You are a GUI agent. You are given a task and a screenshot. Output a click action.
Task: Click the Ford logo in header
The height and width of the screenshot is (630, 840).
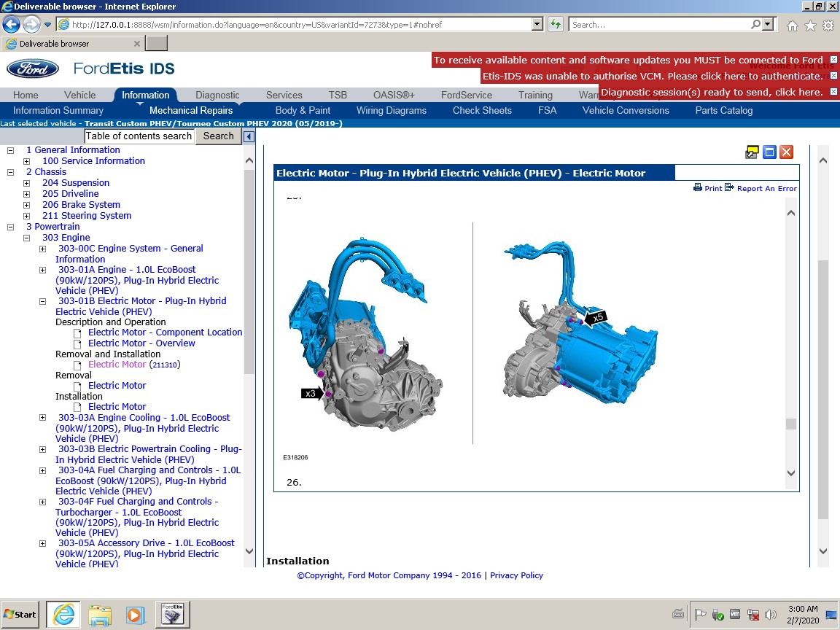tap(33, 69)
